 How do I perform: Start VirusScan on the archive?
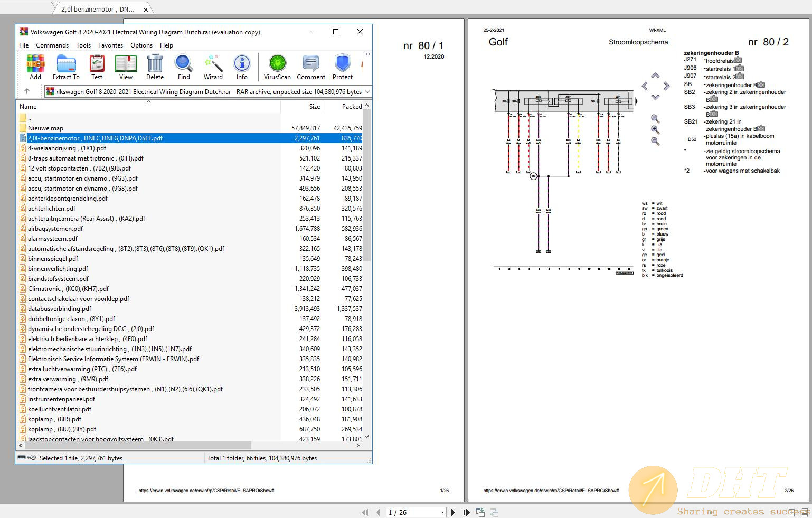click(277, 68)
